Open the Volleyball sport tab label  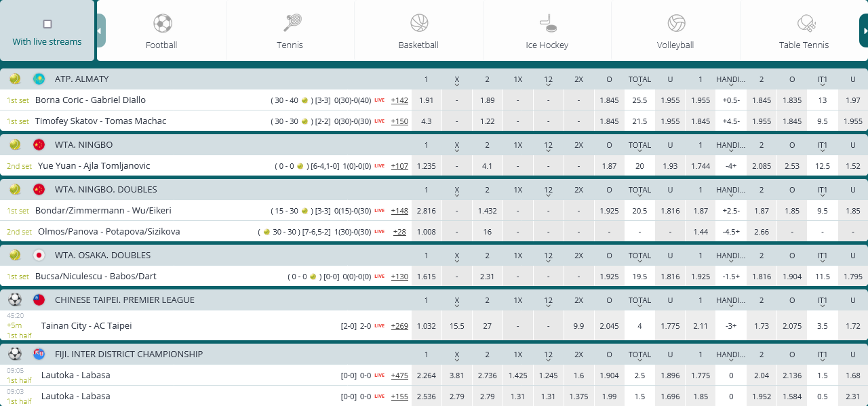(x=675, y=45)
